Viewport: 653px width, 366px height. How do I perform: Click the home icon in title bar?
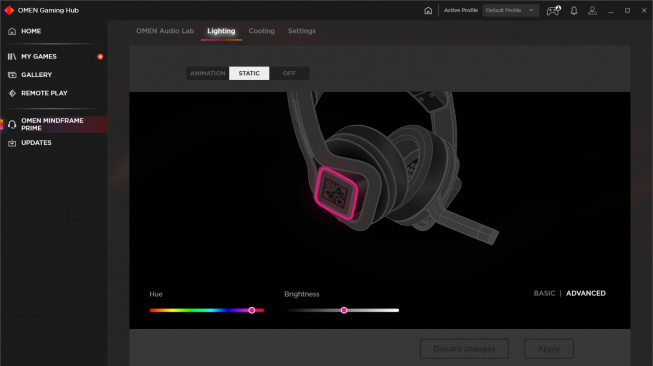pos(428,10)
